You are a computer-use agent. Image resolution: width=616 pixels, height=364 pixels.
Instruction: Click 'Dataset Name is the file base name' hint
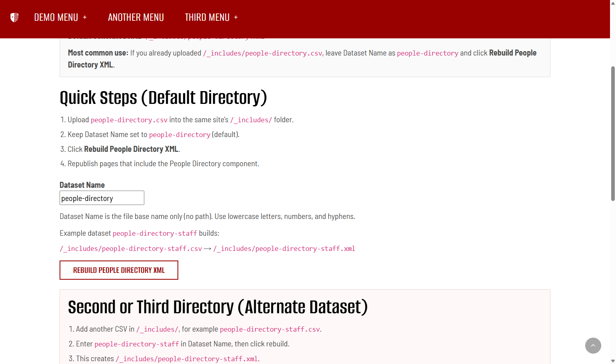(207, 217)
